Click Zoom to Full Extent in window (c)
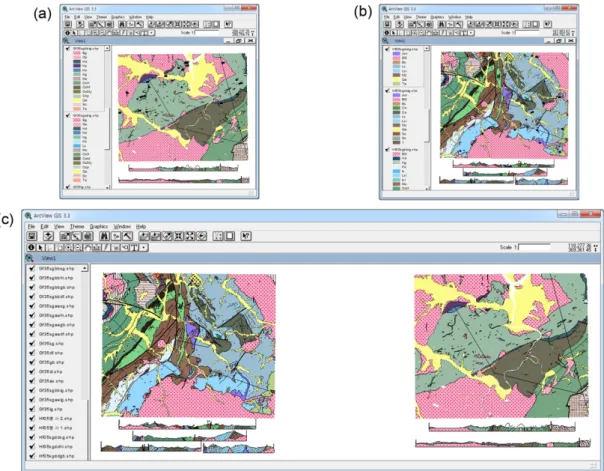This screenshot has width=604, height=471. 144,236
